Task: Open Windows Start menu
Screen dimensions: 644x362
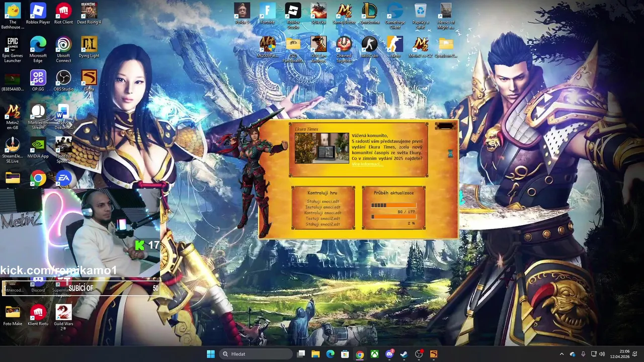Action: [x=211, y=354]
